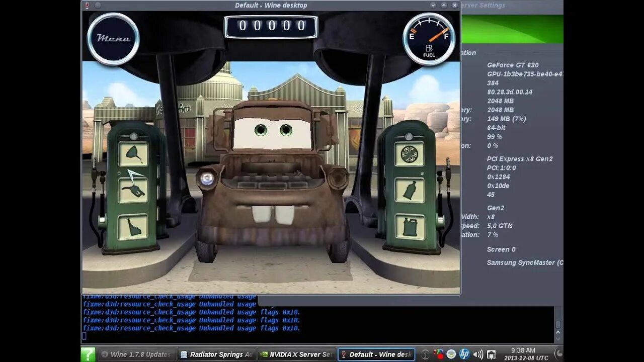Click the removable device tray icon
This screenshot has height=362, width=644.
click(x=492, y=354)
